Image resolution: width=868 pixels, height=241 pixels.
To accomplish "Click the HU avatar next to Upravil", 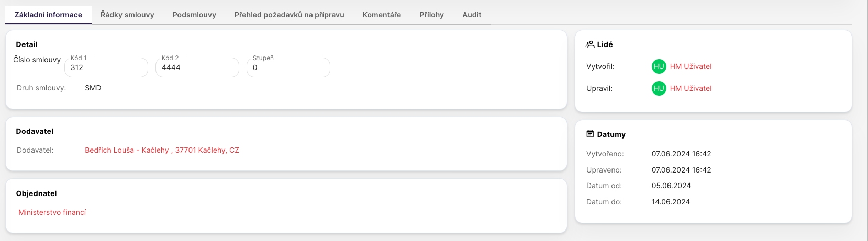I will [659, 88].
